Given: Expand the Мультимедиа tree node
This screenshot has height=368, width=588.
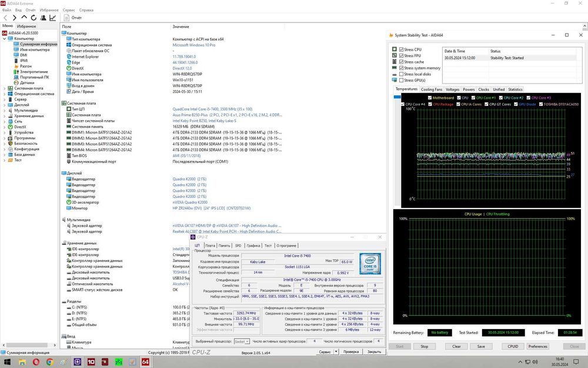Looking at the screenshot, I should pos(5,111).
